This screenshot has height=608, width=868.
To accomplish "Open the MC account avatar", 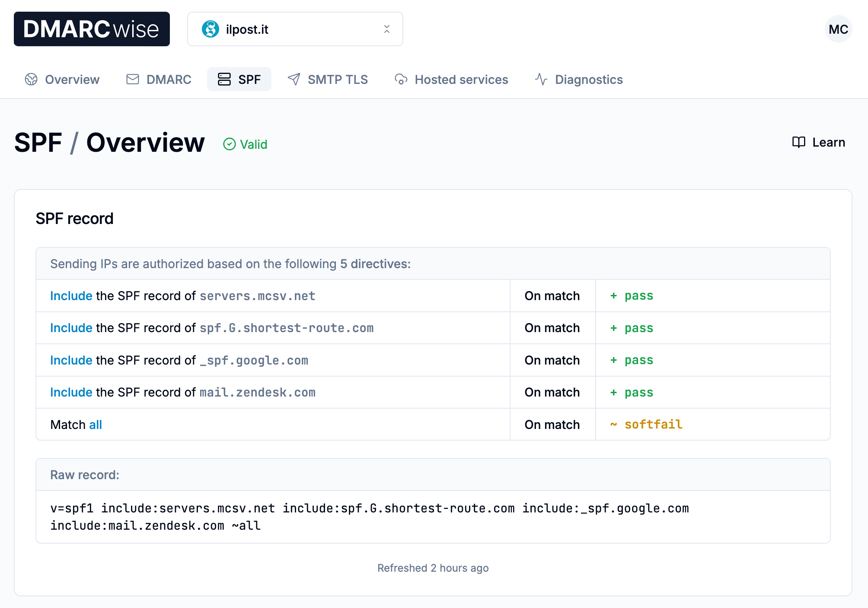I will 838,29.
